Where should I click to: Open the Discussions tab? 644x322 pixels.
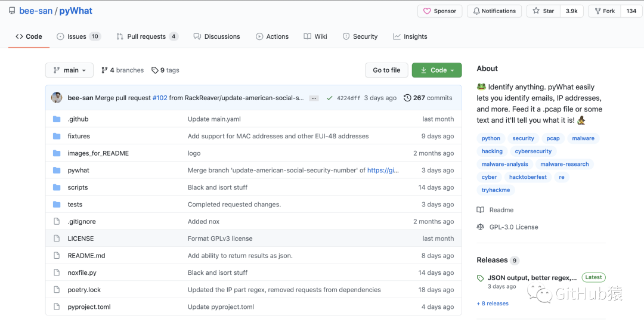[217, 36]
